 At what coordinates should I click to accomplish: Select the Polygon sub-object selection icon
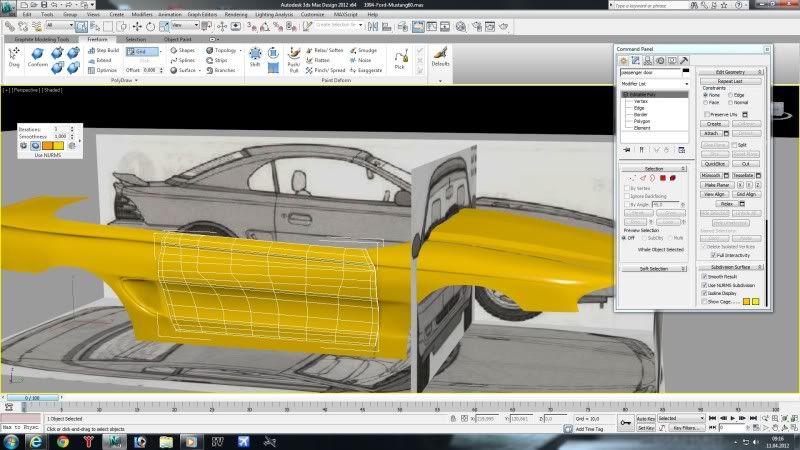(x=661, y=177)
